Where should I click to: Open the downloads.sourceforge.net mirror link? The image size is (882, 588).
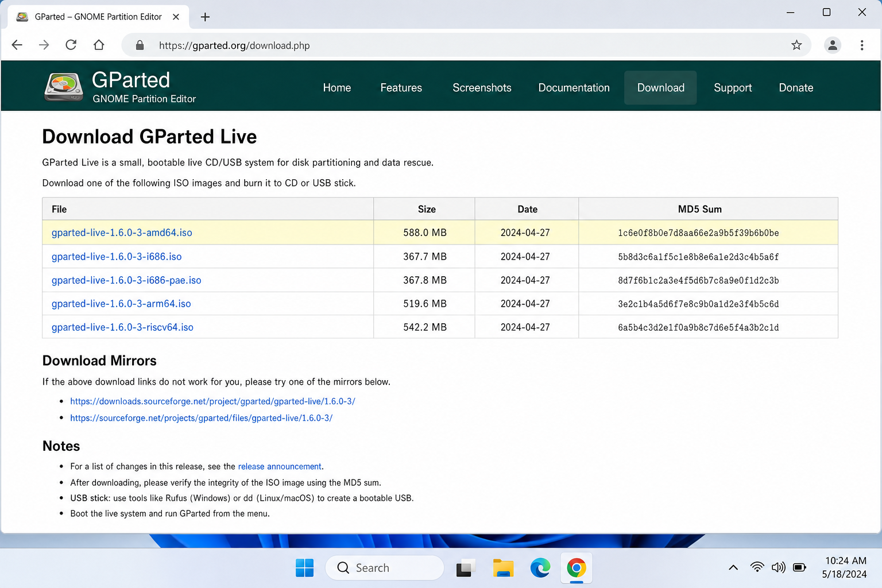[212, 401]
